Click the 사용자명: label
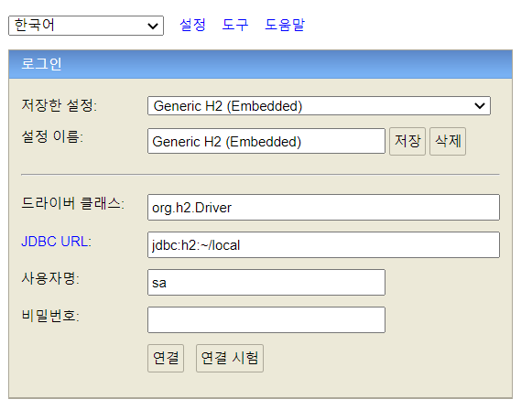This screenshot has width=532, height=410. coord(50,278)
